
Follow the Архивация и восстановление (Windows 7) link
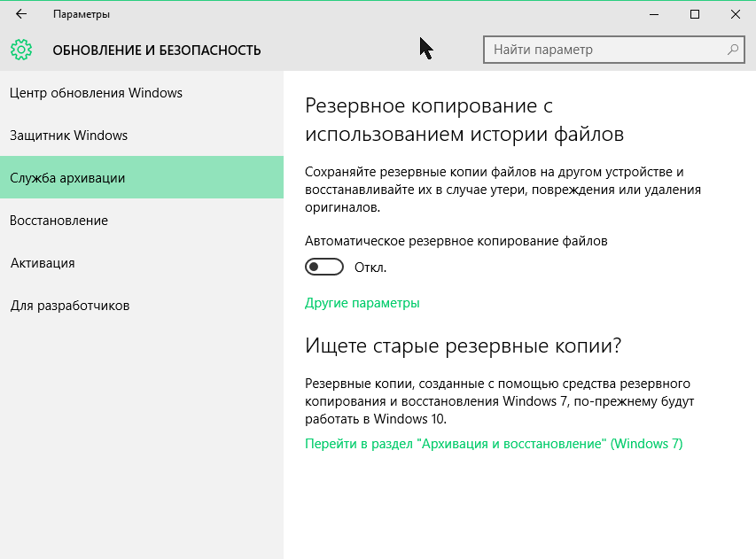494,444
